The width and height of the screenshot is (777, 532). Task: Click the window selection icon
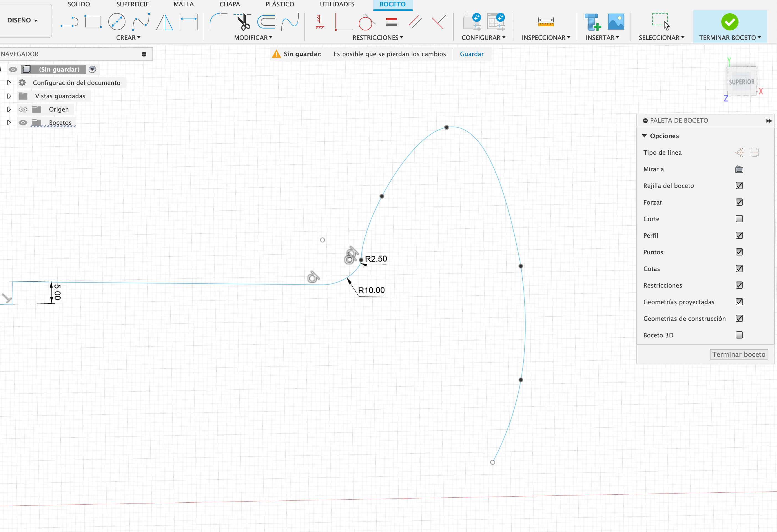661,22
